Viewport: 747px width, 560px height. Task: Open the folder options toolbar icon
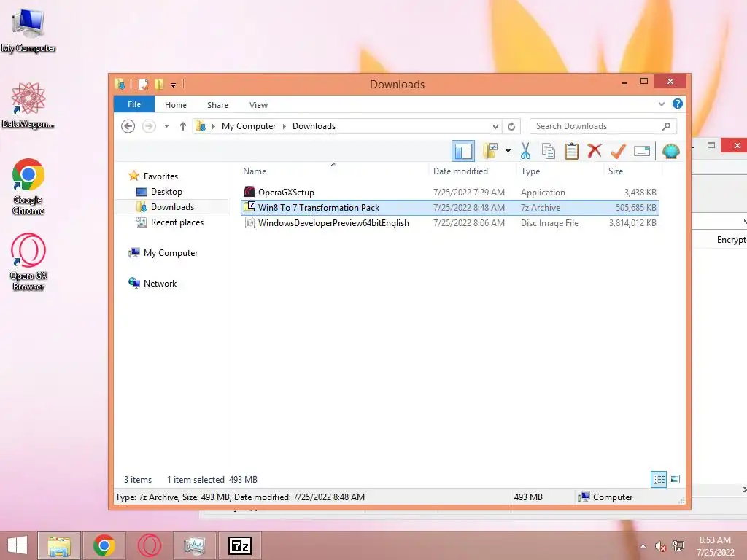pos(490,152)
